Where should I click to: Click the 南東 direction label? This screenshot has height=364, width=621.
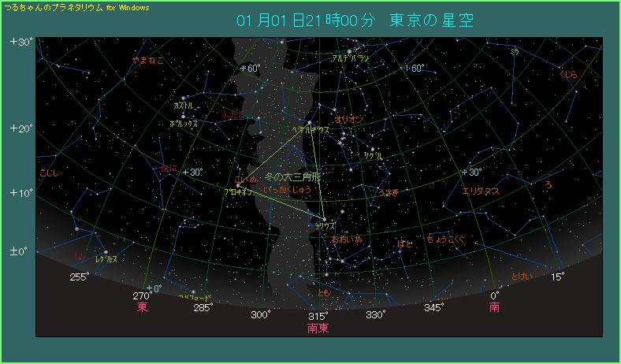click(318, 328)
